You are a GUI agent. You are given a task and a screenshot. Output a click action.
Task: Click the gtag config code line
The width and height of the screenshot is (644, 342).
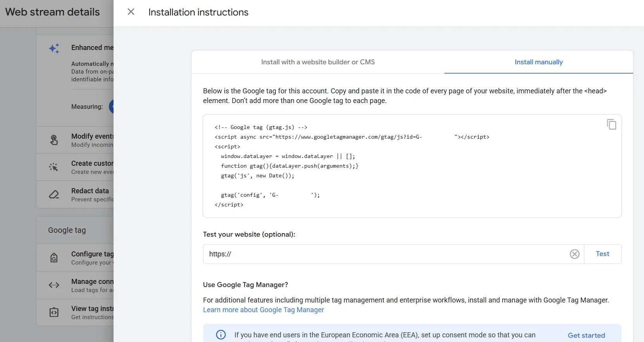[270, 195]
